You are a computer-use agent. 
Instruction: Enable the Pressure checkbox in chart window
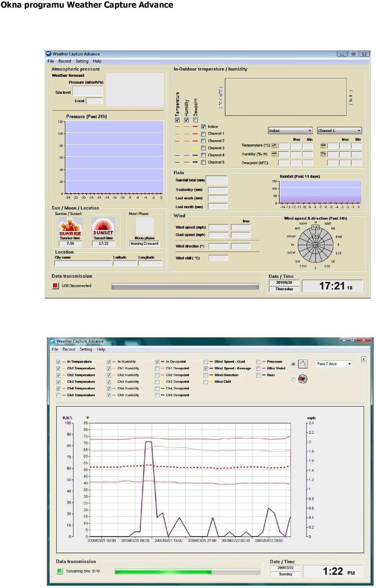click(x=258, y=362)
